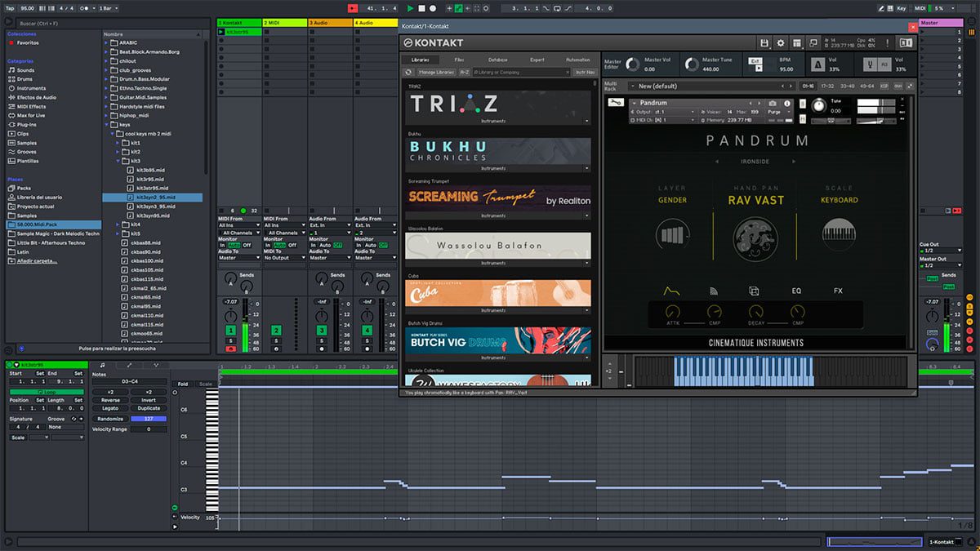Expand the kit4 folder
Viewport: 980px width, 551px height.
pyautogui.click(x=118, y=224)
